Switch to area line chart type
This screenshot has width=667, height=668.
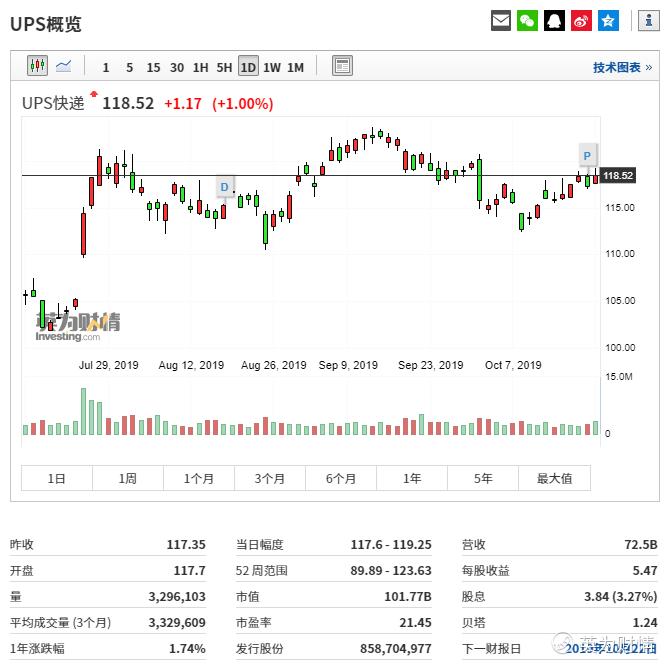click(x=63, y=66)
